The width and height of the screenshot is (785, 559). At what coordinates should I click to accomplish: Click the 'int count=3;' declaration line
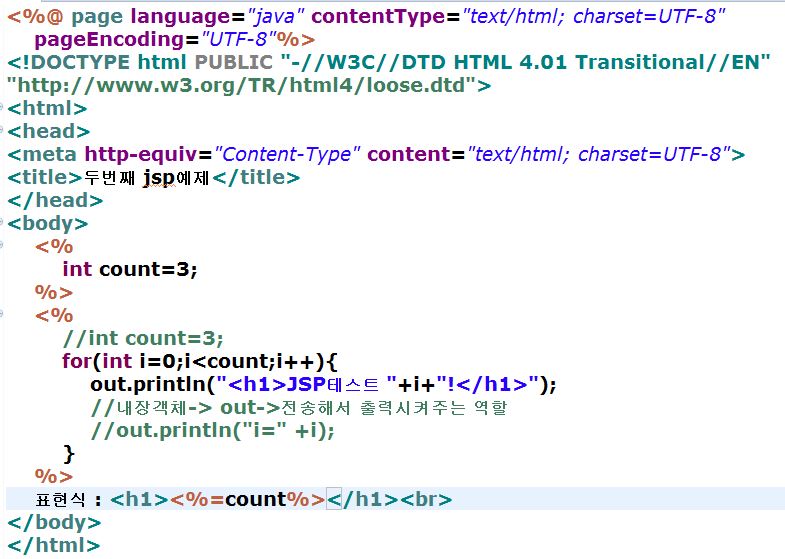[x=130, y=270]
